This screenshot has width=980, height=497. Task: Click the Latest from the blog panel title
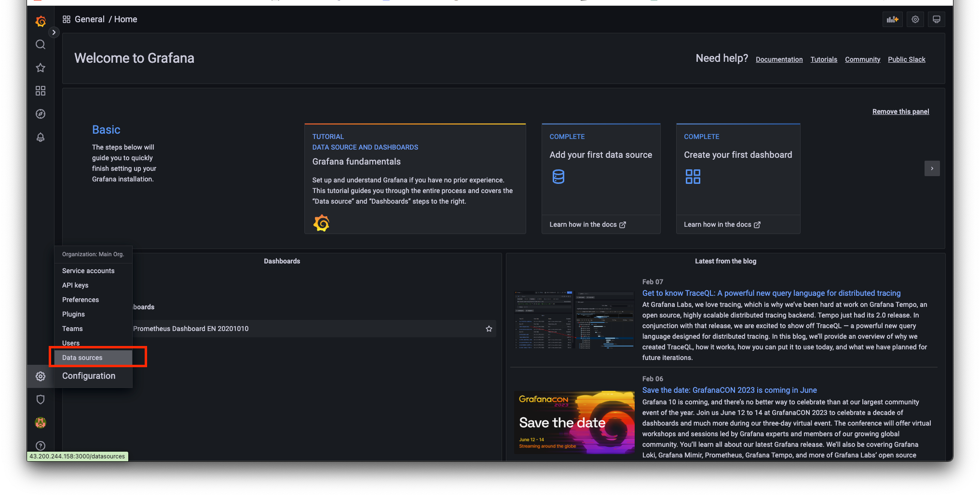[725, 261]
